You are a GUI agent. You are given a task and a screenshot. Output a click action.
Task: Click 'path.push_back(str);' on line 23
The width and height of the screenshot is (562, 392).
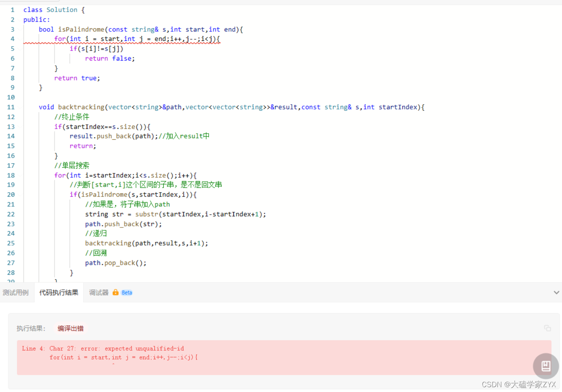[124, 224]
